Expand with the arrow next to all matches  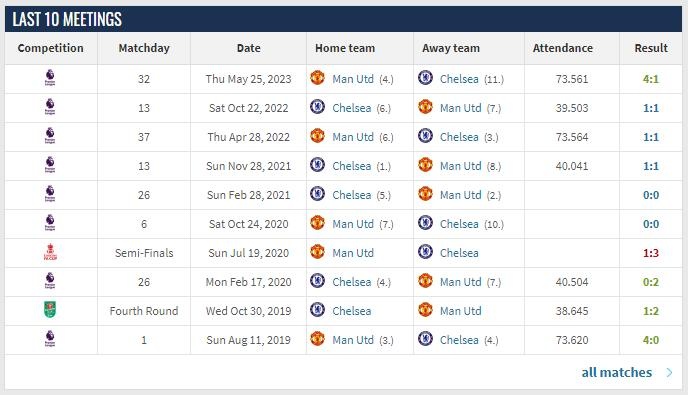click(x=669, y=373)
